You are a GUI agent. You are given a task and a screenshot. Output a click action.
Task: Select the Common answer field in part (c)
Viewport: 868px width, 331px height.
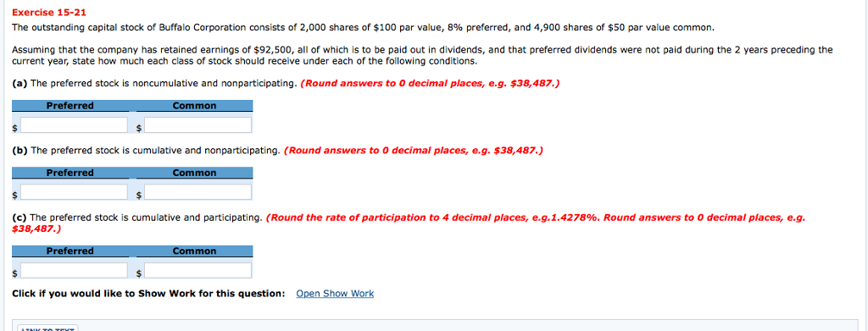pos(198,271)
